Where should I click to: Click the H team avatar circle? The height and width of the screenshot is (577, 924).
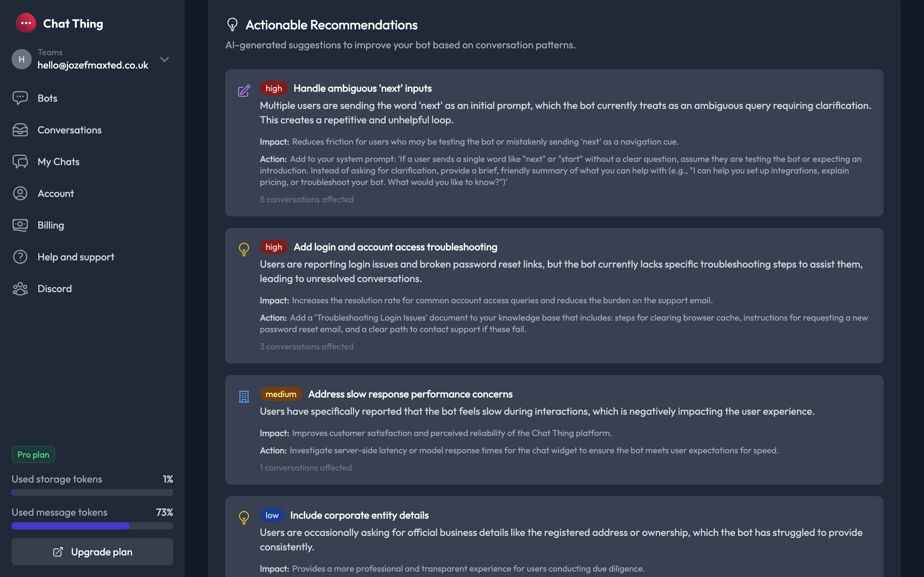tap(21, 59)
